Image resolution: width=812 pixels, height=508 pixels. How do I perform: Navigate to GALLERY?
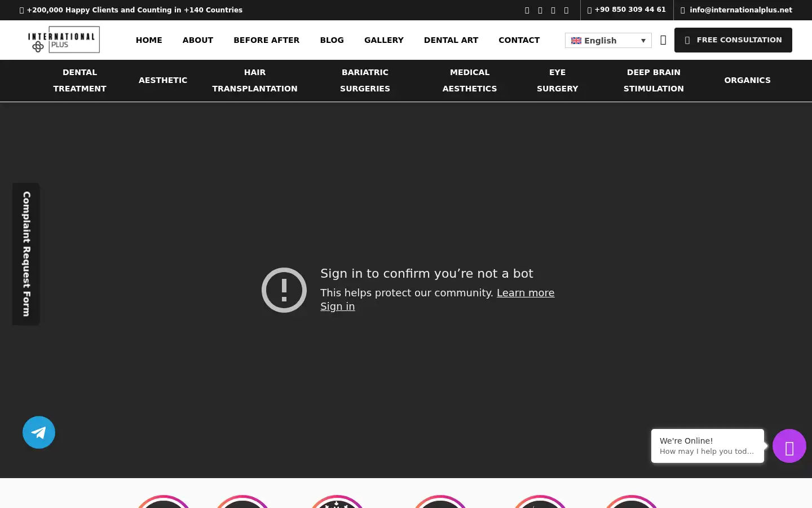click(x=384, y=40)
